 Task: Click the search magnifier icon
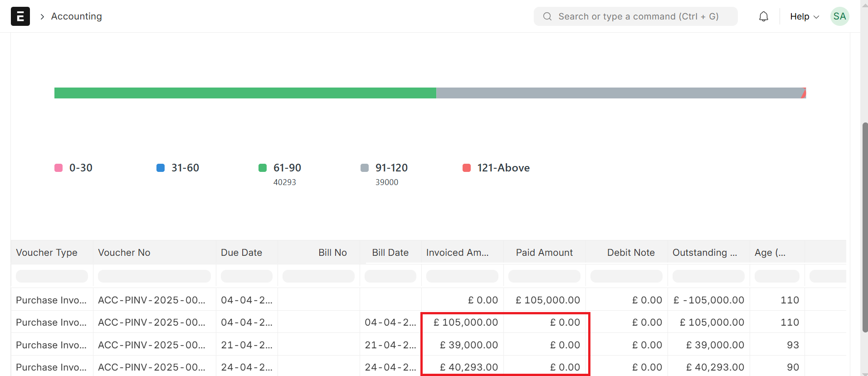tap(547, 16)
